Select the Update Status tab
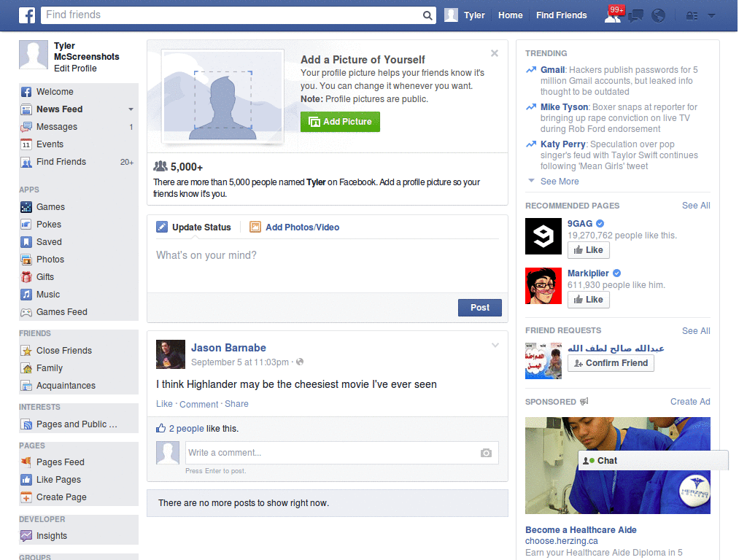This screenshot has width=747, height=560. pos(194,227)
